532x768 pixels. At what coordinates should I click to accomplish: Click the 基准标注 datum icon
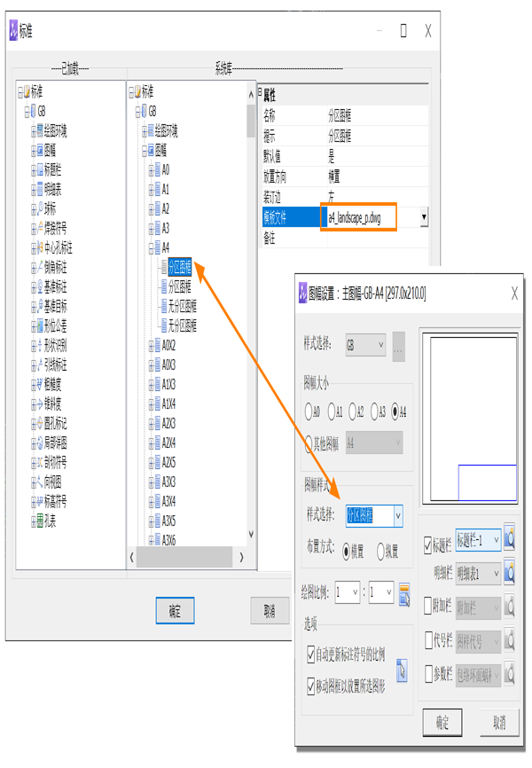click(40, 286)
